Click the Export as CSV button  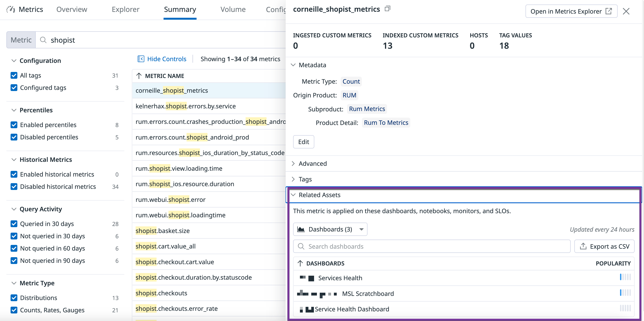604,246
